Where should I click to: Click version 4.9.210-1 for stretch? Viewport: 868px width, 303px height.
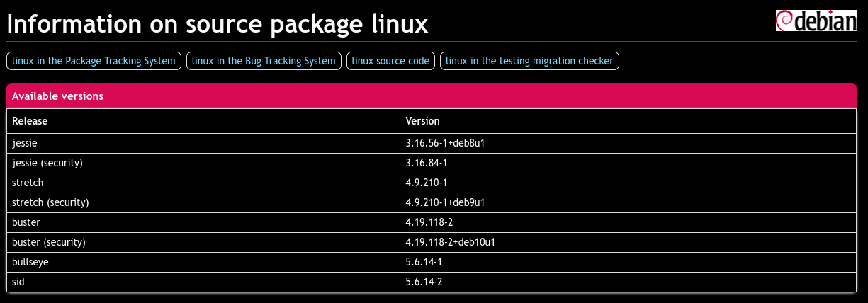click(426, 183)
